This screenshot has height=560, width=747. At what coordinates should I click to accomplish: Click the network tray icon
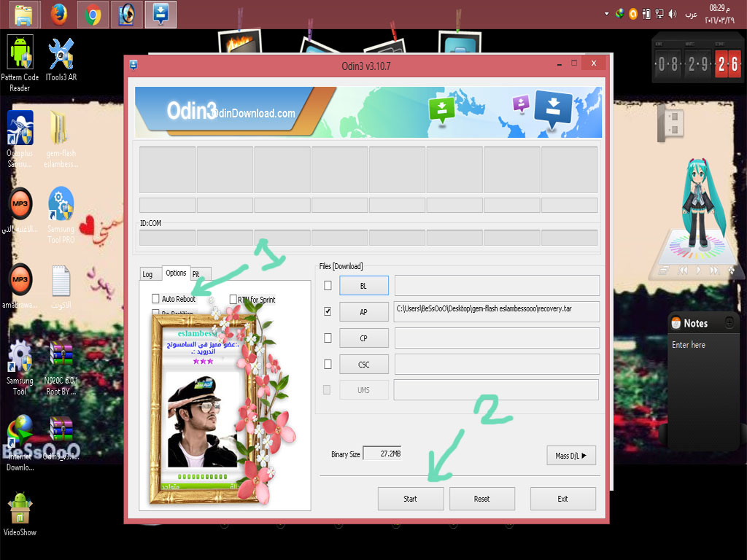[659, 14]
